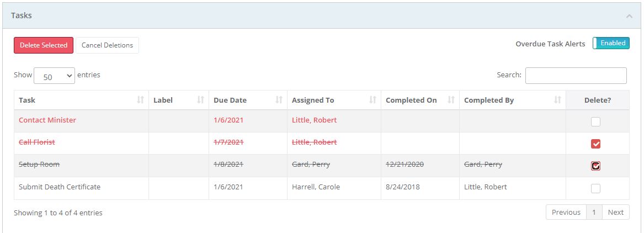Collapse the Tasks panel chevron
Screen dimensions: 644x233
click(629, 16)
